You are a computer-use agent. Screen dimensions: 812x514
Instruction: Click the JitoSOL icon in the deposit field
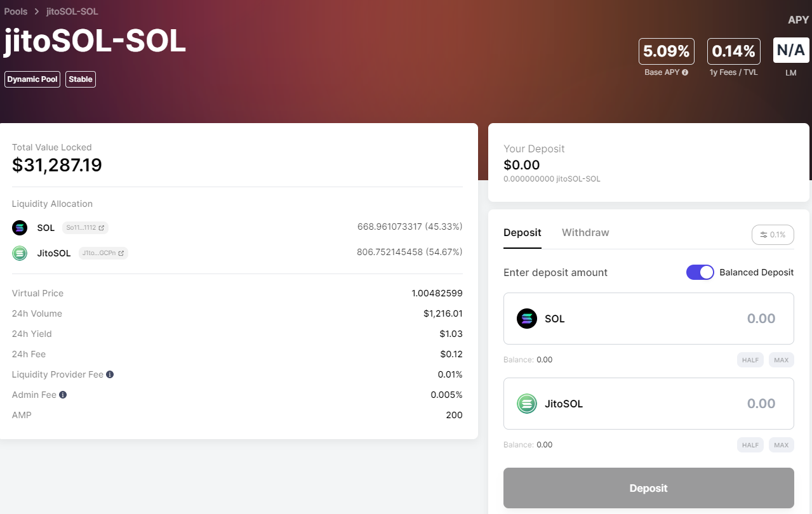(527, 404)
